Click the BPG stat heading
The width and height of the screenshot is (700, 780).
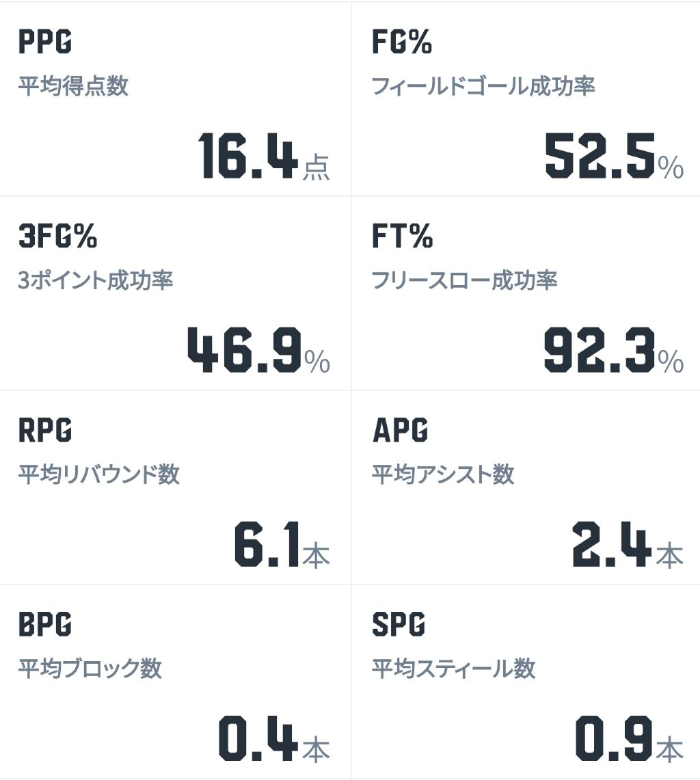pos(44,624)
